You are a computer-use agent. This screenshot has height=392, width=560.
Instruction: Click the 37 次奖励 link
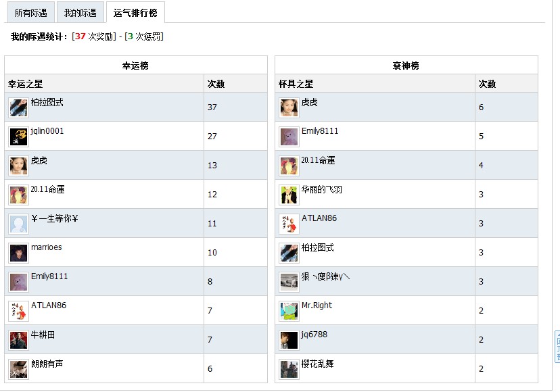[95, 36]
